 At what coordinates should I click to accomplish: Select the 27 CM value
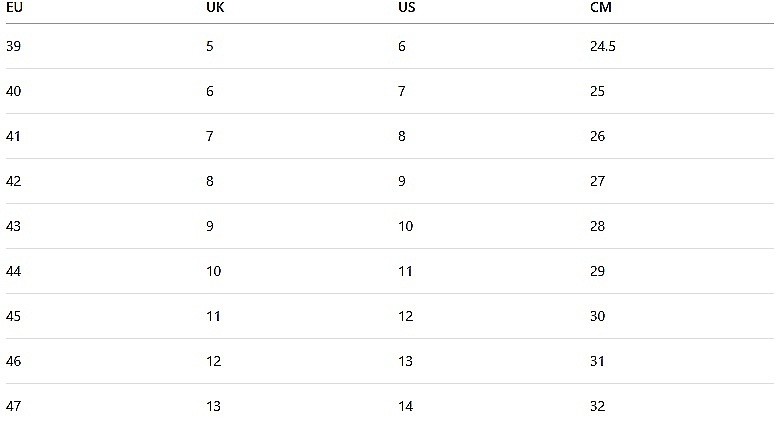(x=598, y=181)
